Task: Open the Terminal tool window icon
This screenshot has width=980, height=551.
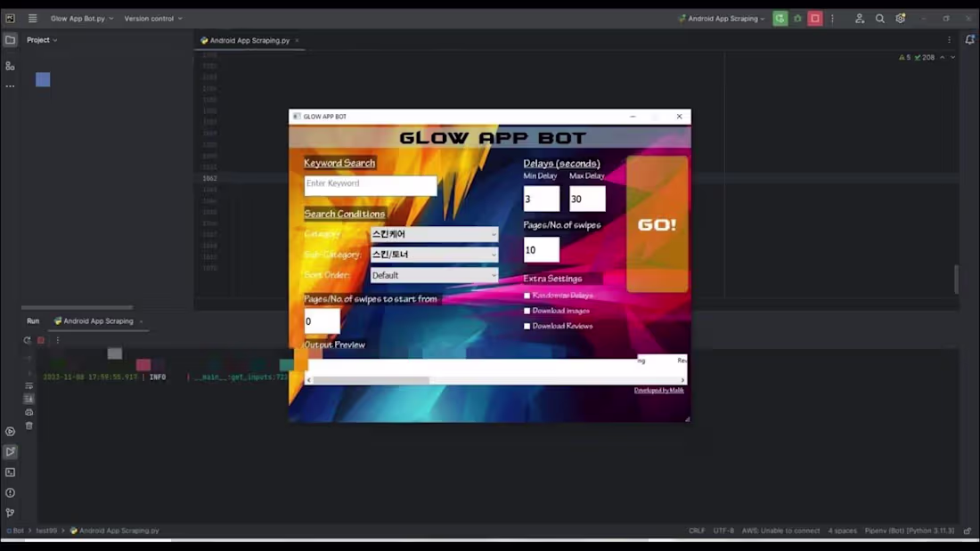Action: [10, 473]
